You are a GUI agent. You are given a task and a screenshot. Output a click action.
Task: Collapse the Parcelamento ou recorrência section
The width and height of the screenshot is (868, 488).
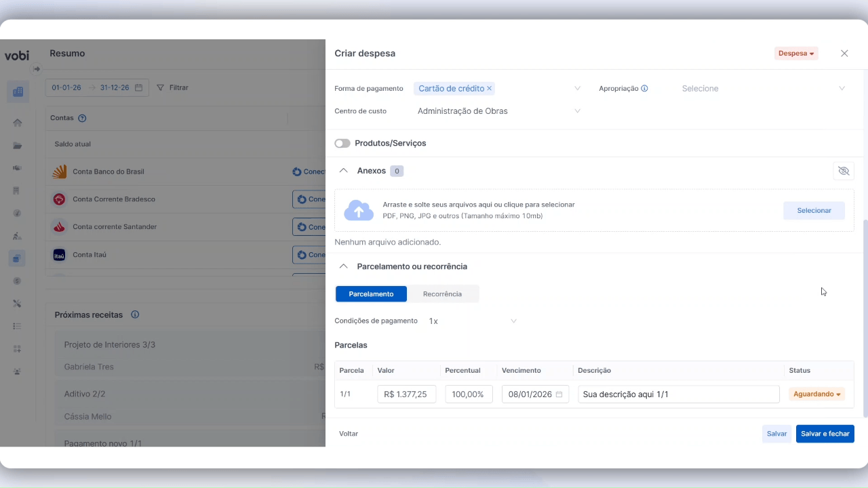pos(343,266)
